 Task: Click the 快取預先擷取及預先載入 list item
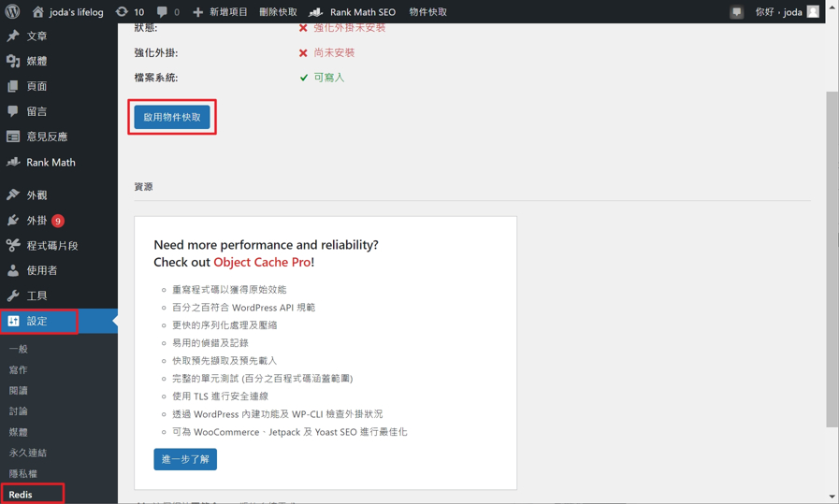224,361
